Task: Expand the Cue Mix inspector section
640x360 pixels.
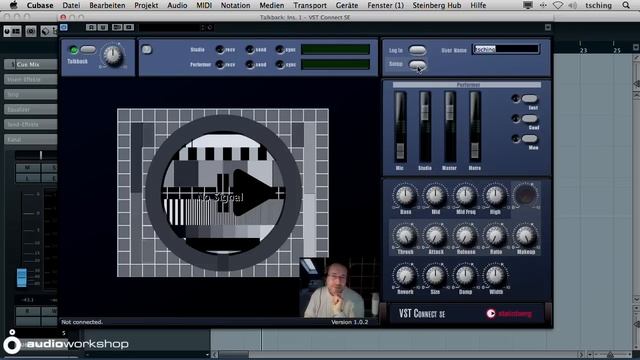Action: click(31, 64)
